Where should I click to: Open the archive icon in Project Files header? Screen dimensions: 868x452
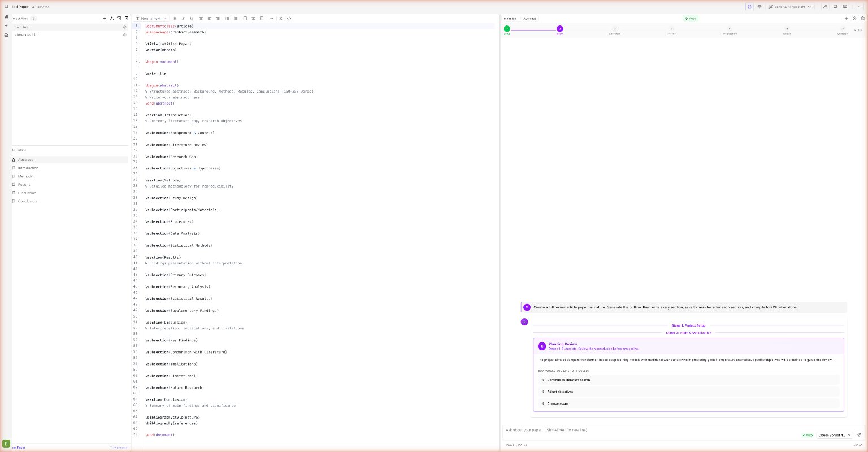pos(119,18)
